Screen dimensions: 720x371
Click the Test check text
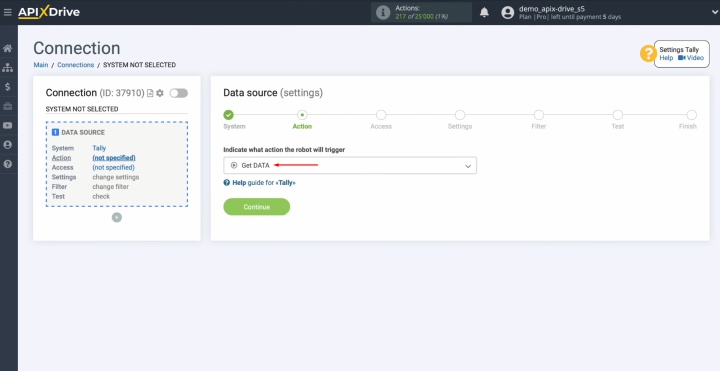tap(101, 196)
